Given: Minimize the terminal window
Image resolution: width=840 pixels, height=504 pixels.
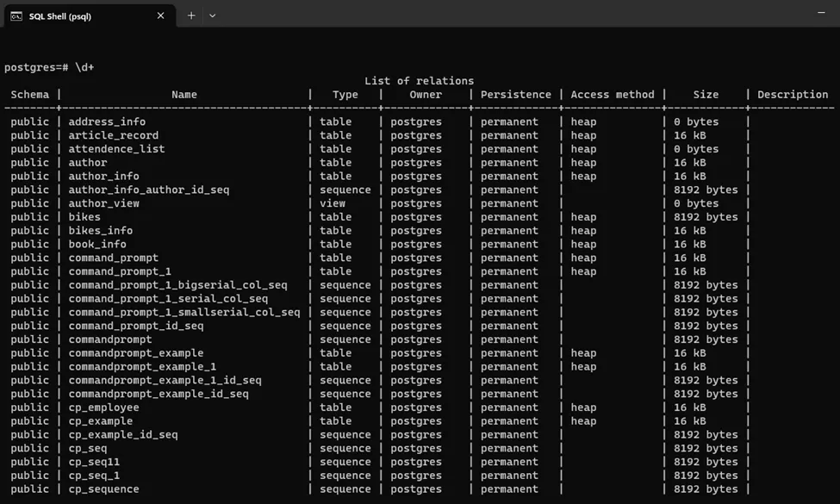Looking at the screenshot, I should (820, 13).
